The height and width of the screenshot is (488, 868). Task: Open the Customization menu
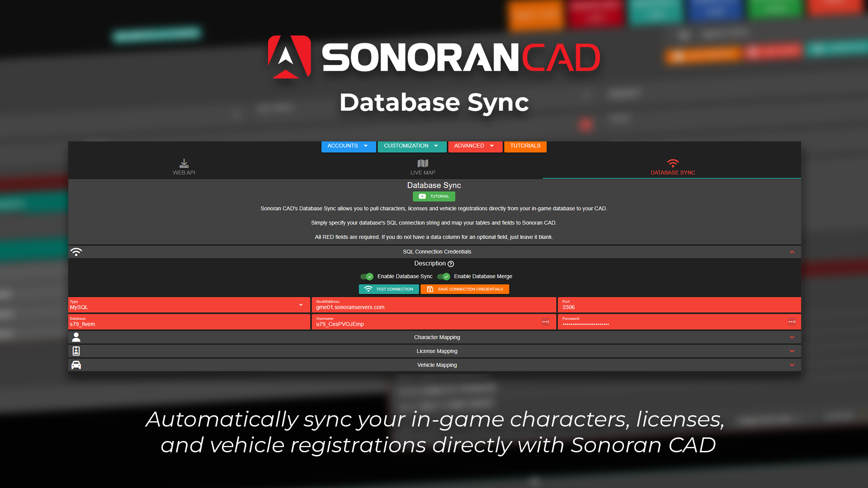click(411, 146)
